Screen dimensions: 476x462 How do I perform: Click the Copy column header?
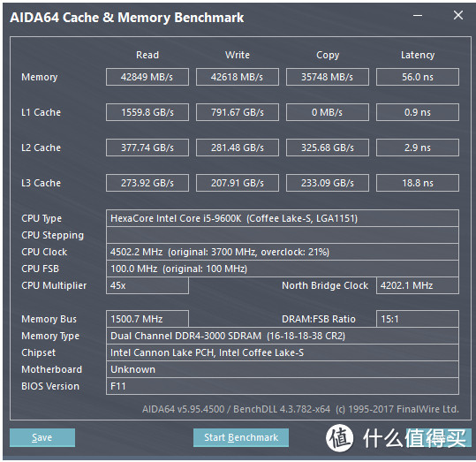(x=328, y=55)
